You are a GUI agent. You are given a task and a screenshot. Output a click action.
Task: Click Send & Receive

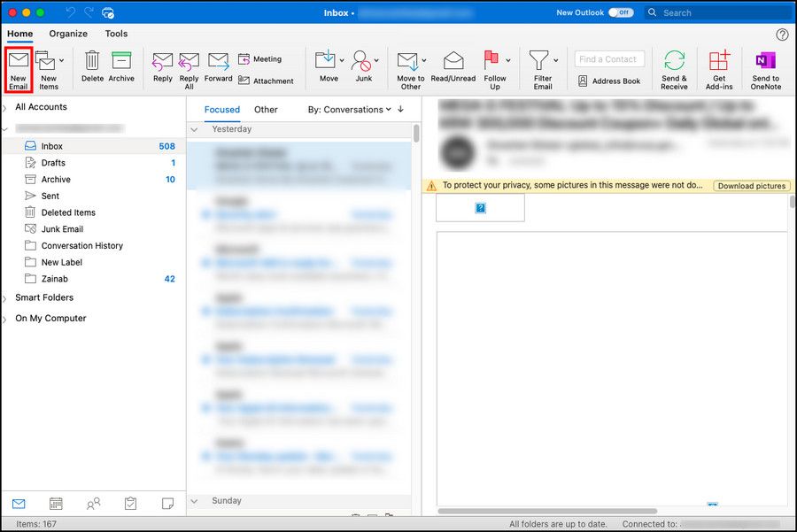(675, 70)
